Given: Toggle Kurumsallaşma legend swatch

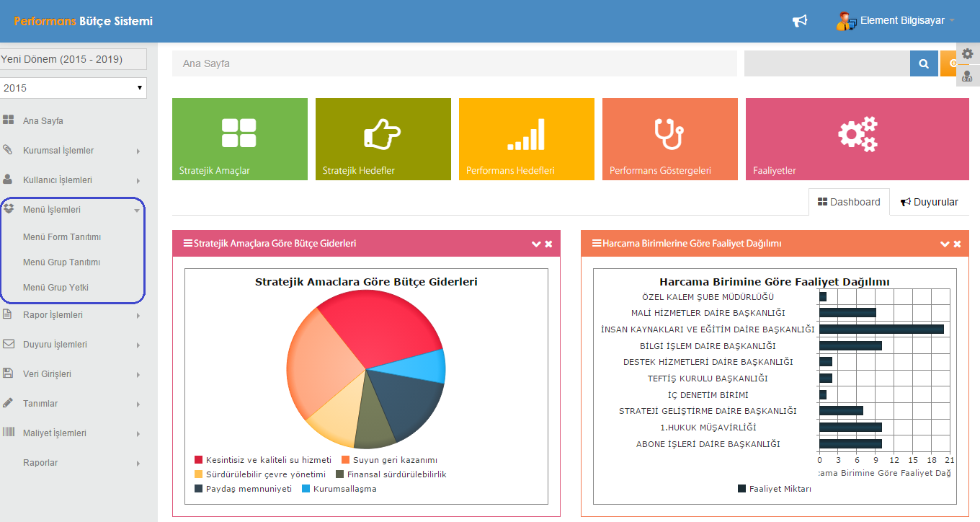Looking at the screenshot, I should 306,489.
